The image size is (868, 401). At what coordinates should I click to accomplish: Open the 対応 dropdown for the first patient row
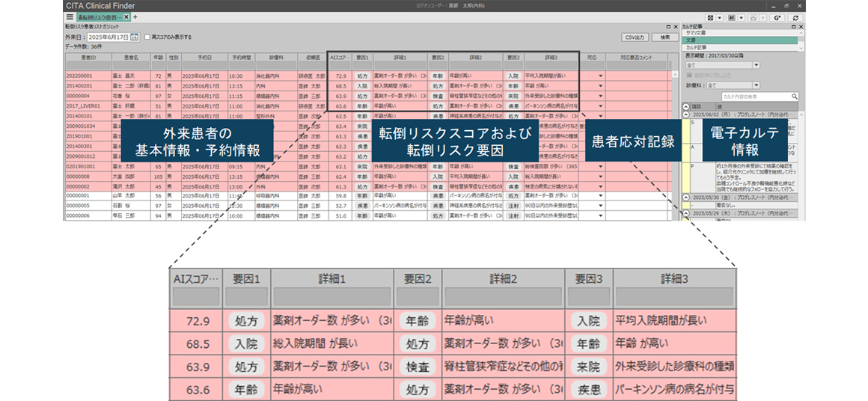(x=600, y=76)
